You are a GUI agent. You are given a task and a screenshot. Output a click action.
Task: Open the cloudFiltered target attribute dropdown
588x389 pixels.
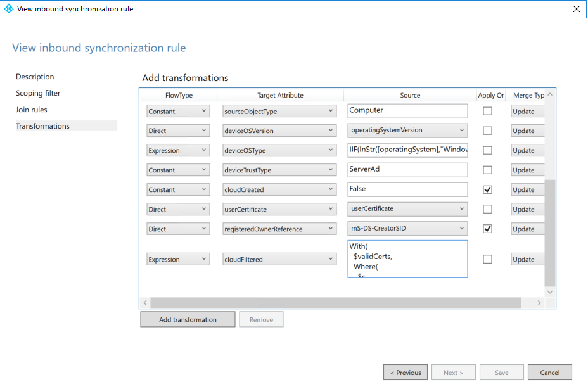click(279, 259)
